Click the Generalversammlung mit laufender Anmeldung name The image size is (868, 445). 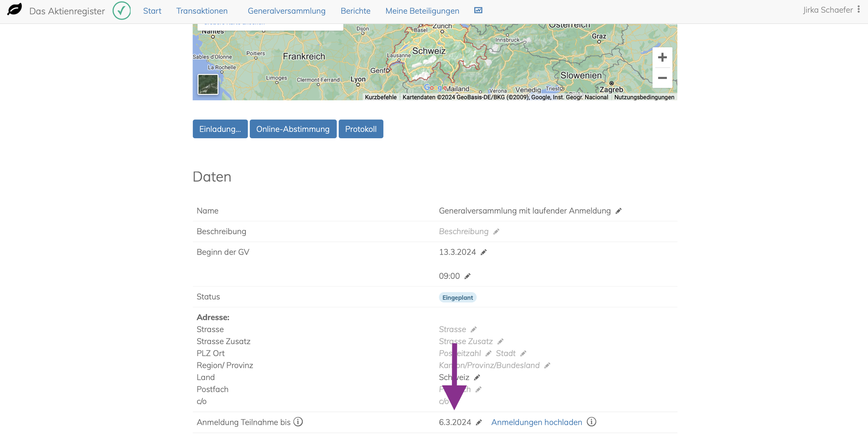(525, 211)
